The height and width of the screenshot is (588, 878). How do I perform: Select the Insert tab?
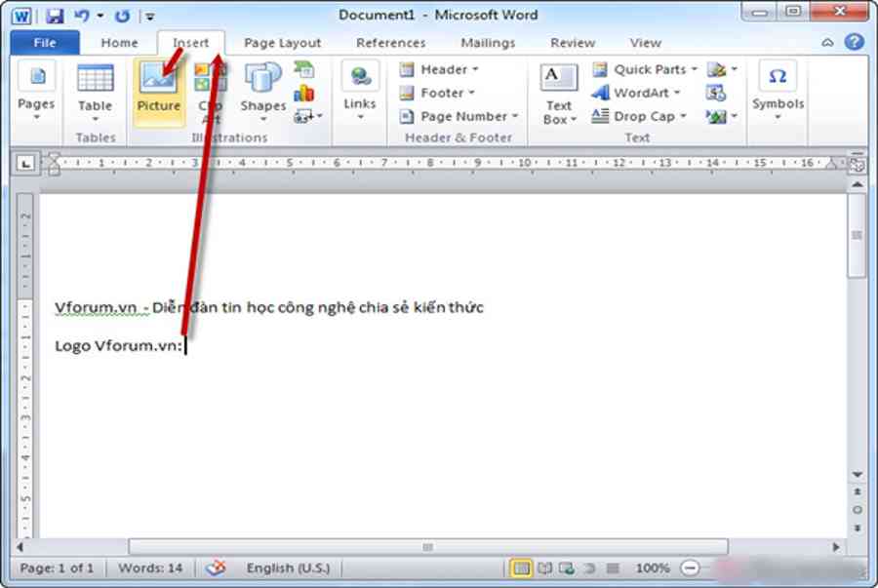point(191,43)
